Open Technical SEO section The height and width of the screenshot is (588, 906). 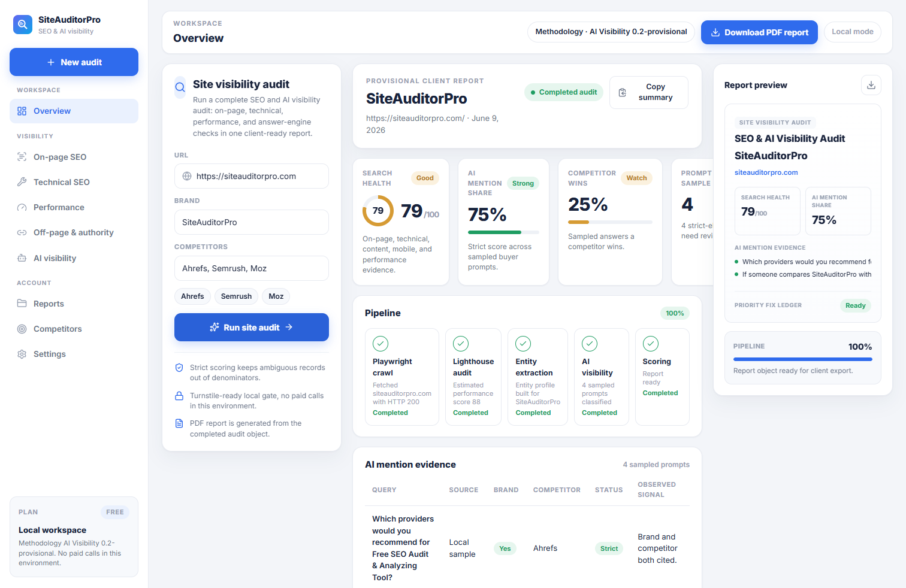tap(74, 182)
